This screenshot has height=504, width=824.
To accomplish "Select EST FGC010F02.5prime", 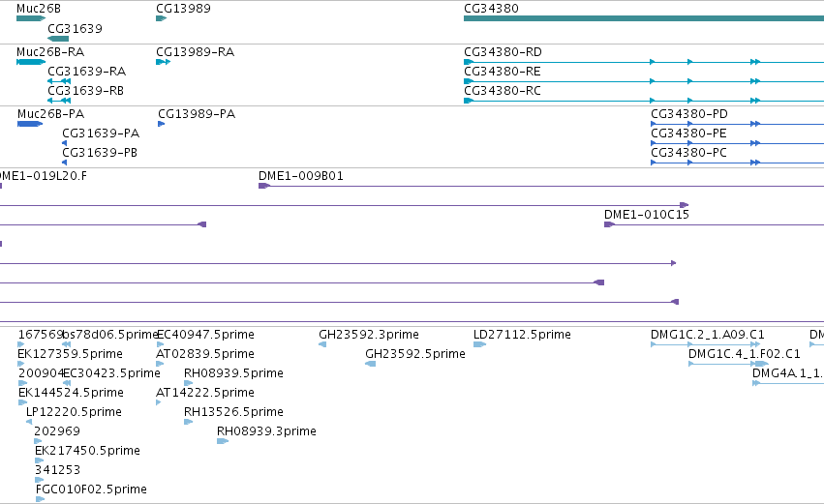I will 40,499.
